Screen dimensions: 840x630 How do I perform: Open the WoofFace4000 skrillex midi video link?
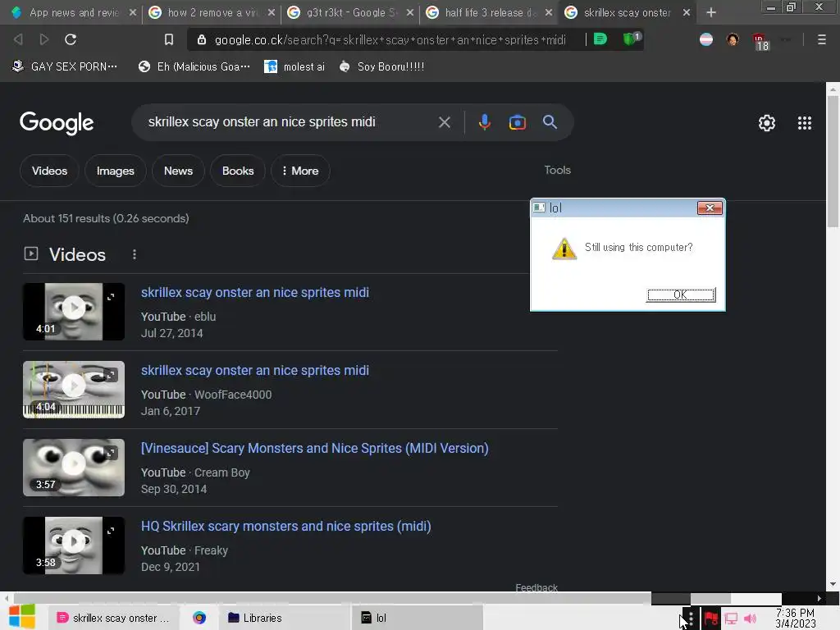255,371
